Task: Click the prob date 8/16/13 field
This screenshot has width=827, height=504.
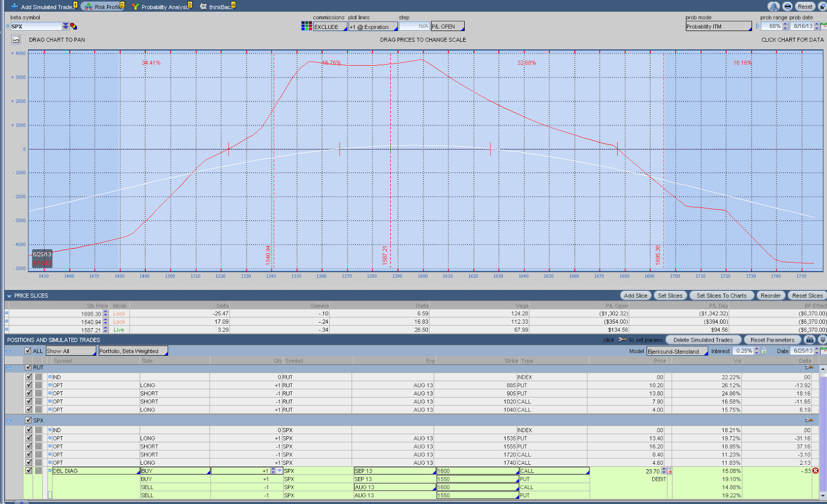Action: (x=802, y=26)
